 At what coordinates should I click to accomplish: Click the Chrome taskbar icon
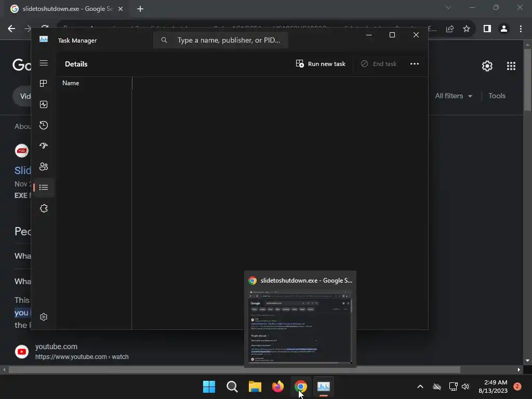click(x=301, y=387)
